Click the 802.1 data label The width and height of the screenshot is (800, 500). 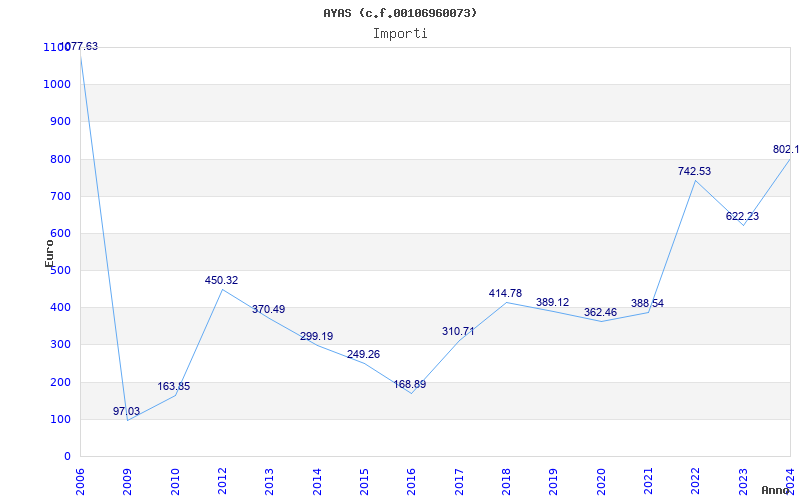786,149
